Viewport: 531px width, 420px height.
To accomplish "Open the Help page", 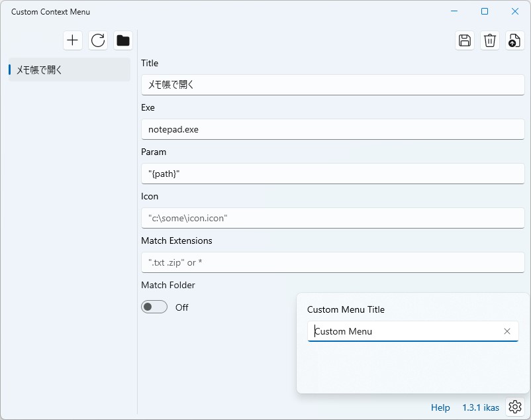I will pyautogui.click(x=440, y=407).
